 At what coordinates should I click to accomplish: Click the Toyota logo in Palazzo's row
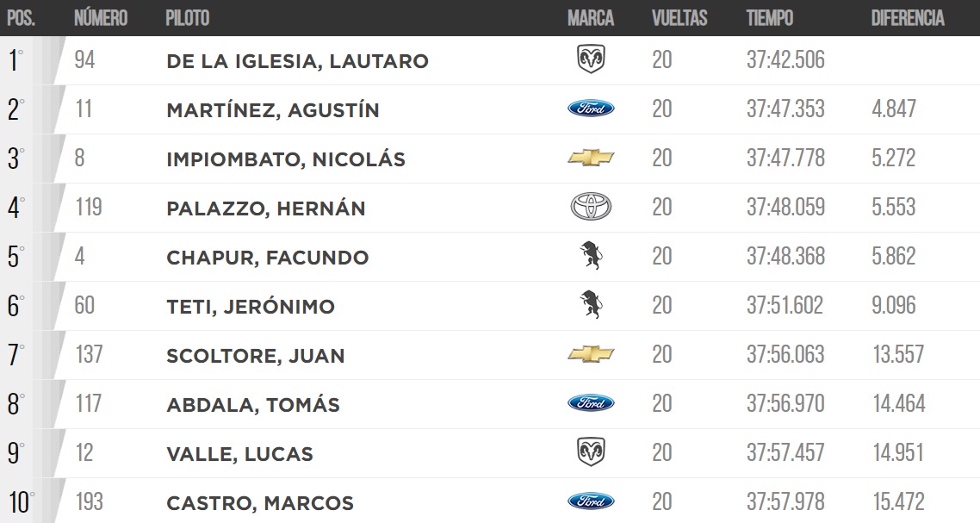591,207
